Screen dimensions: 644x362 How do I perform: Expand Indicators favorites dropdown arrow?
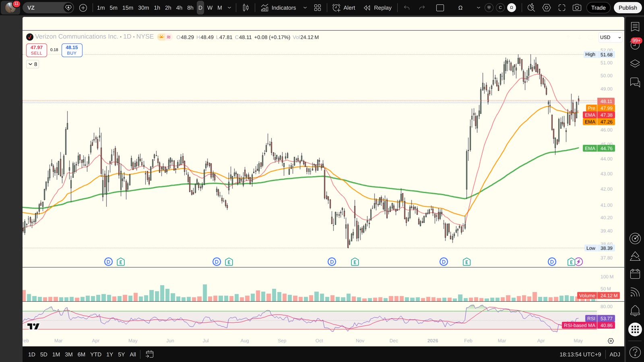305,8
